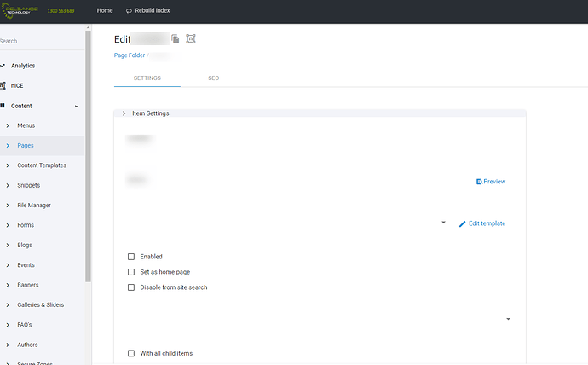Open the dropdown arrow above child items
Screen dimensions: 588x365
pos(508,319)
